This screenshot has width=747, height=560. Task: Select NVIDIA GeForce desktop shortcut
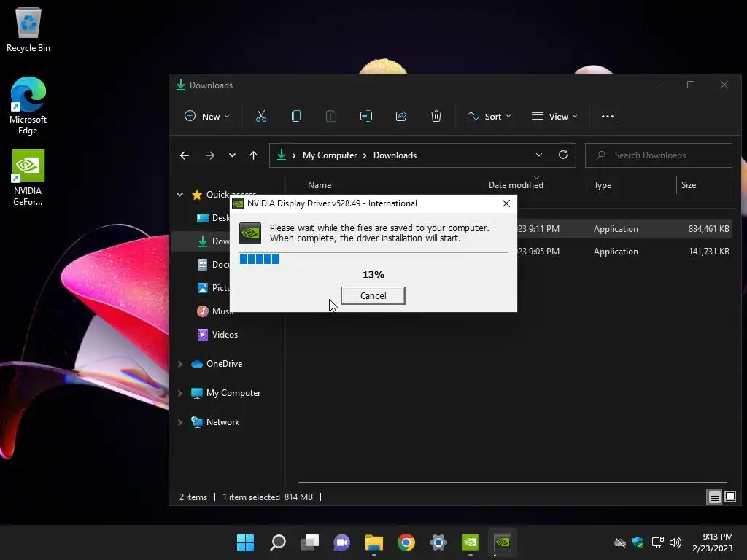[28, 178]
